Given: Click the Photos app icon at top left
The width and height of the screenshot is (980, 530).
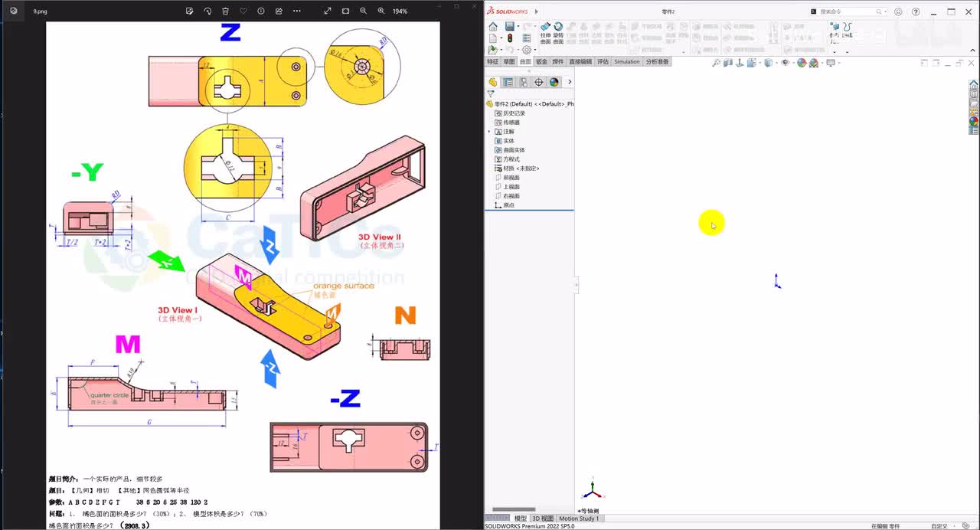Looking at the screenshot, I should [14, 11].
